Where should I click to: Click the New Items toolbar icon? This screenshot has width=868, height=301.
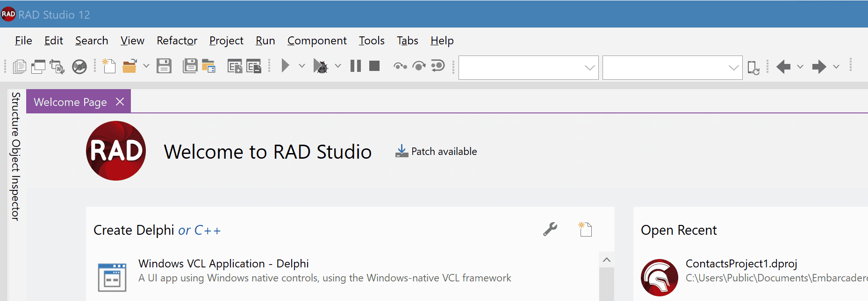(x=109, y=66)
